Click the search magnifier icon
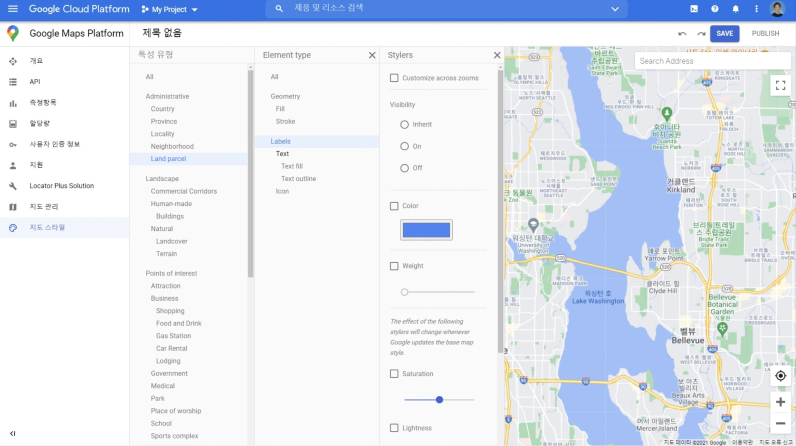The image size is (796, 446). [x=279, y=9]
